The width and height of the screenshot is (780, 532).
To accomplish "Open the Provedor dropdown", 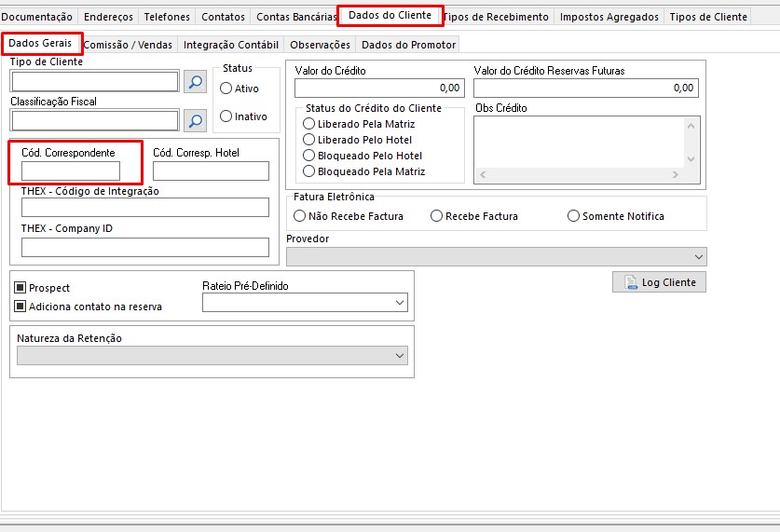I will point(497,257).
